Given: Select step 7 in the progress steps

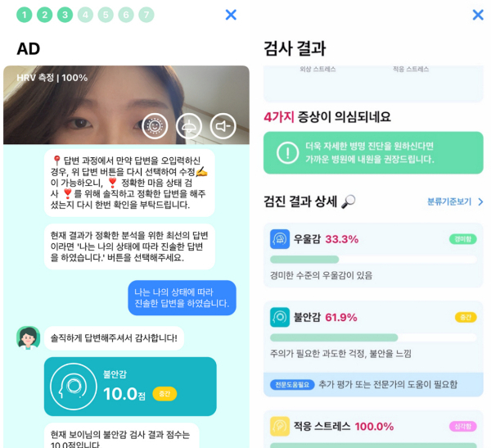Looking at the screenshot, I should click(146, 15).
